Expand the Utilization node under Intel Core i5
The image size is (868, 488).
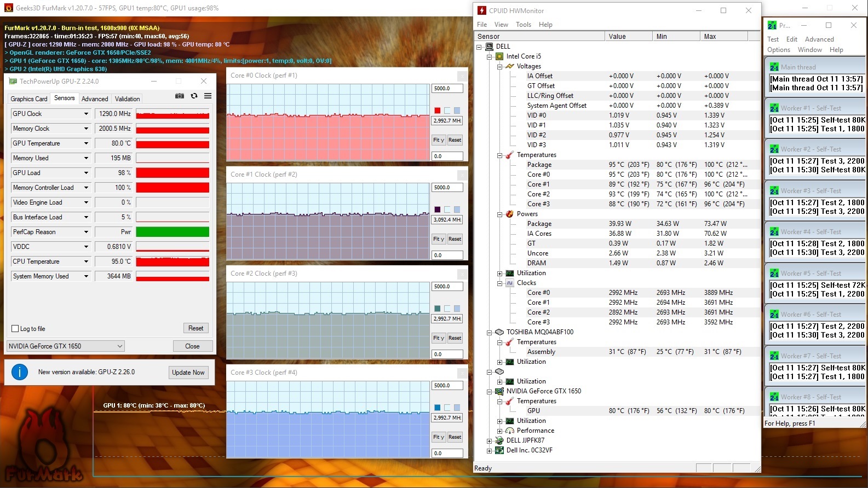point(499,274)
